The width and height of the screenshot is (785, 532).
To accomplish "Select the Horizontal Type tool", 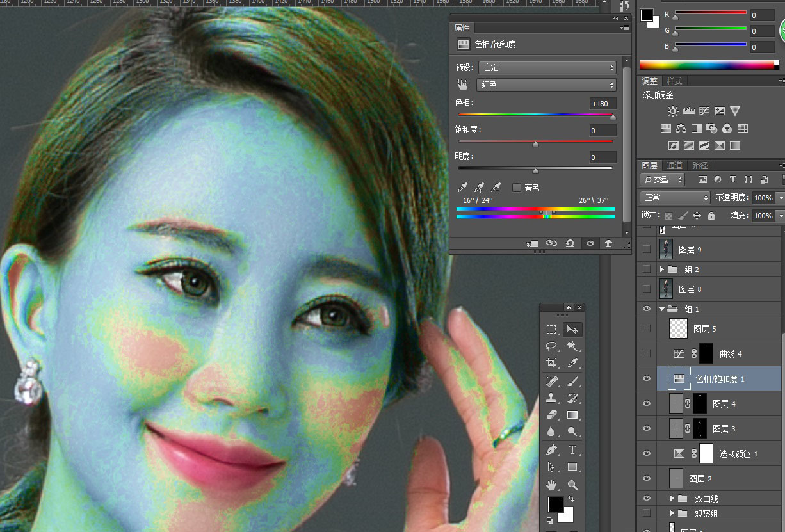I will click(x=572, y=450).
